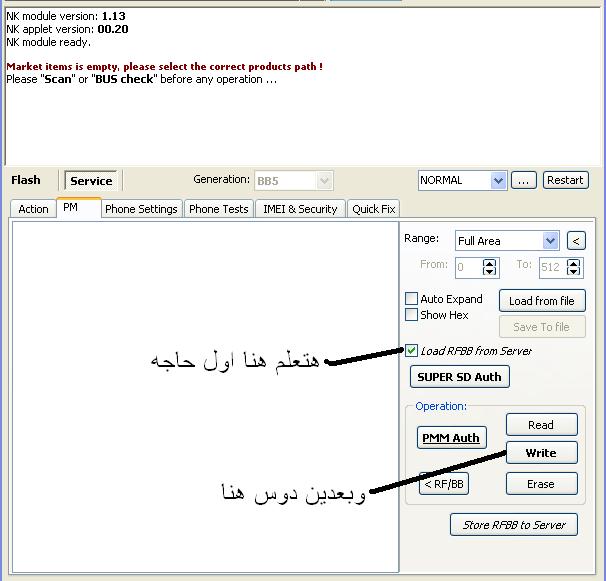Screen dimensions: 606x581
Task: Tick the Show Hex checkbox
Action: 411,315
